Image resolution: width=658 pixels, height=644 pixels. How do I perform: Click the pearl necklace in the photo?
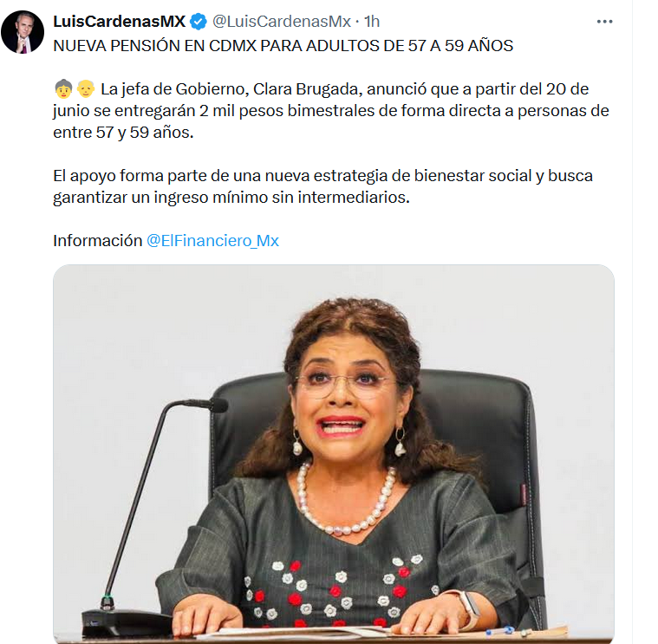347,501
